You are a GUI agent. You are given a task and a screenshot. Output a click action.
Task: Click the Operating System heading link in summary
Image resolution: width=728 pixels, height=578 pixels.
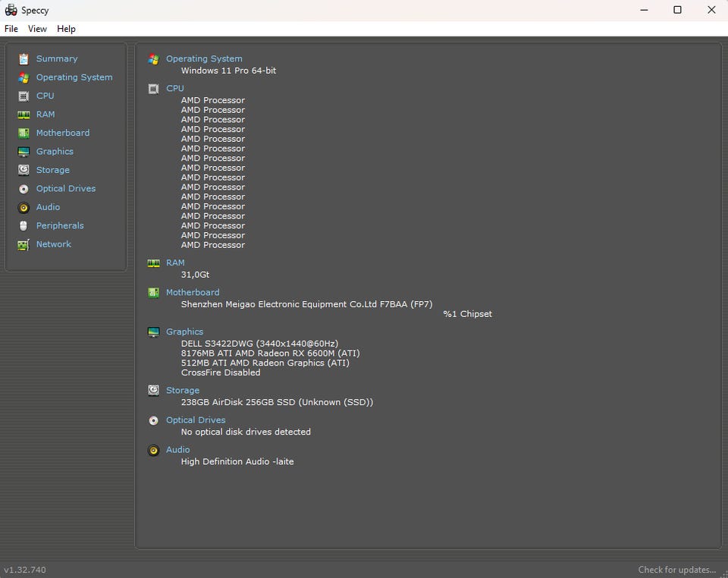[x=204, y=59]
